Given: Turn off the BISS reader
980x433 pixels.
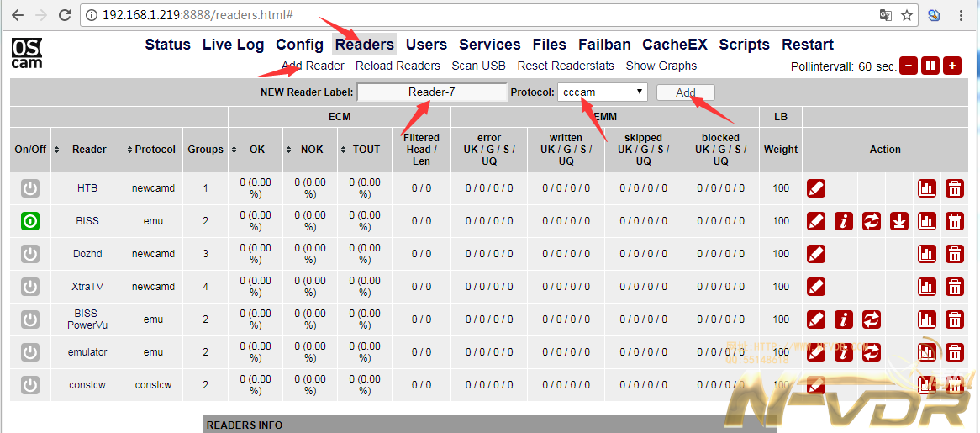Looking at the screenshot, I should tap(30, 221).
